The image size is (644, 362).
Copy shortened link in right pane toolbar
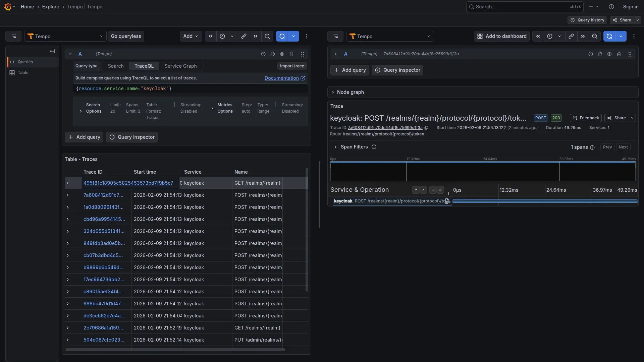click(x=571, y=36)
